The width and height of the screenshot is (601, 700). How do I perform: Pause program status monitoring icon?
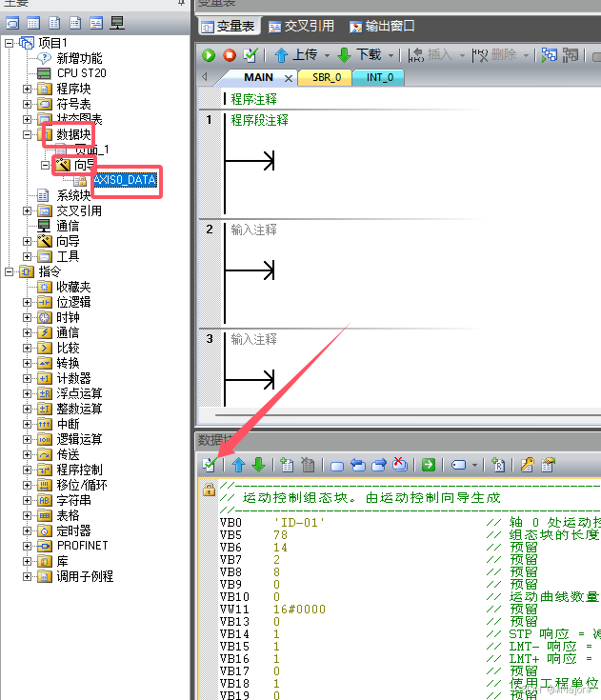571,55
